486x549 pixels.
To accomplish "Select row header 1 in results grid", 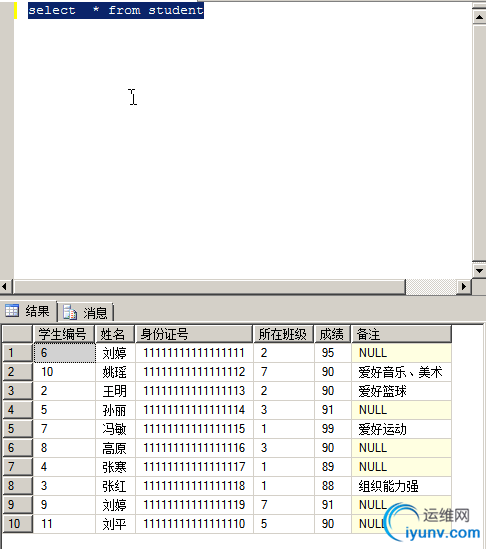I will [x=18, y=353].
